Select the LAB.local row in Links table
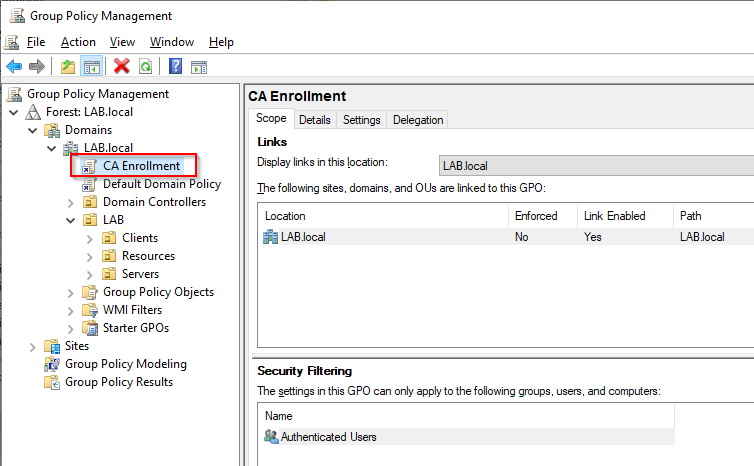This screenshot has height=466, width=754. (506, 237)
